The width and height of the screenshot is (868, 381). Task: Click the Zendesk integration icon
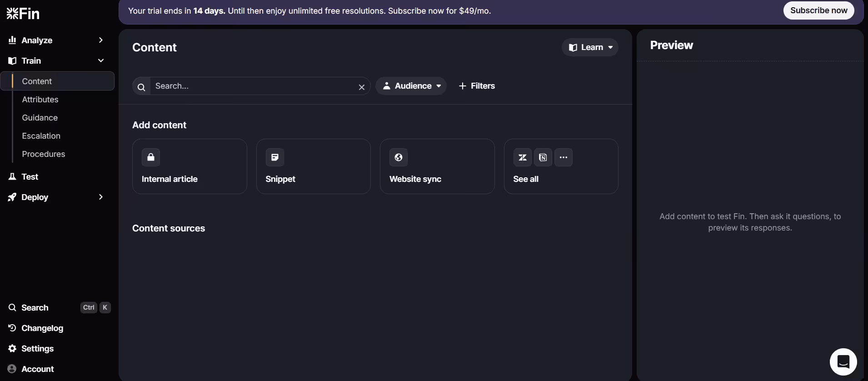click(x=523, y=157)
